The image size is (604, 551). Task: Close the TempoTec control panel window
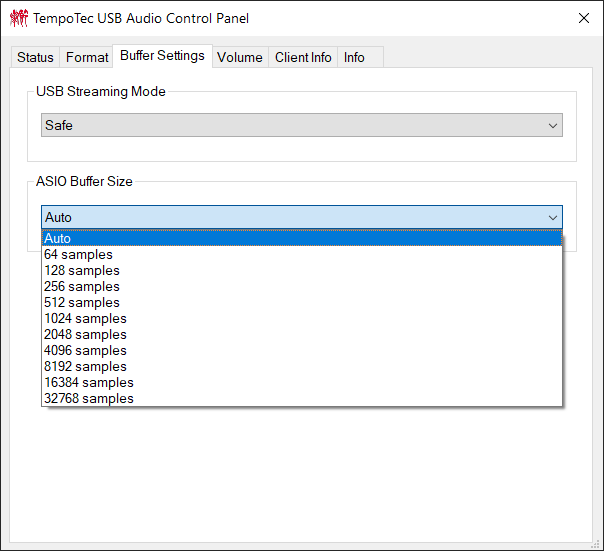584,18
